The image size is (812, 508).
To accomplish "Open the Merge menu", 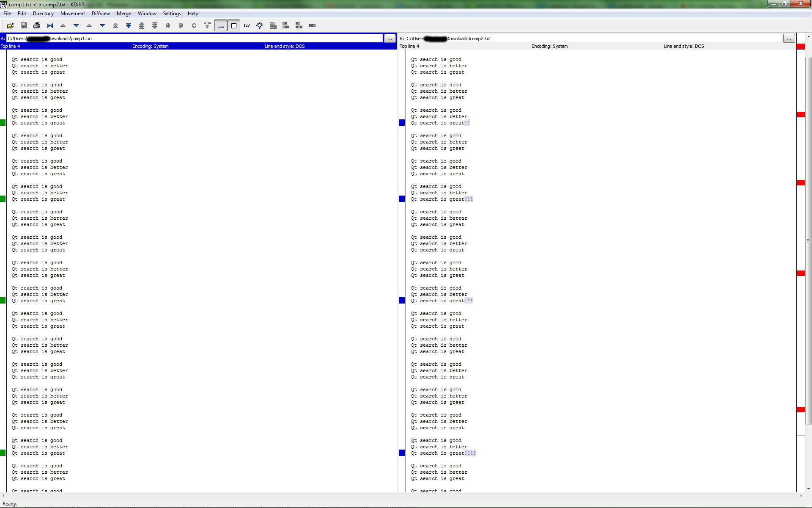I will (x=124, y=14).
